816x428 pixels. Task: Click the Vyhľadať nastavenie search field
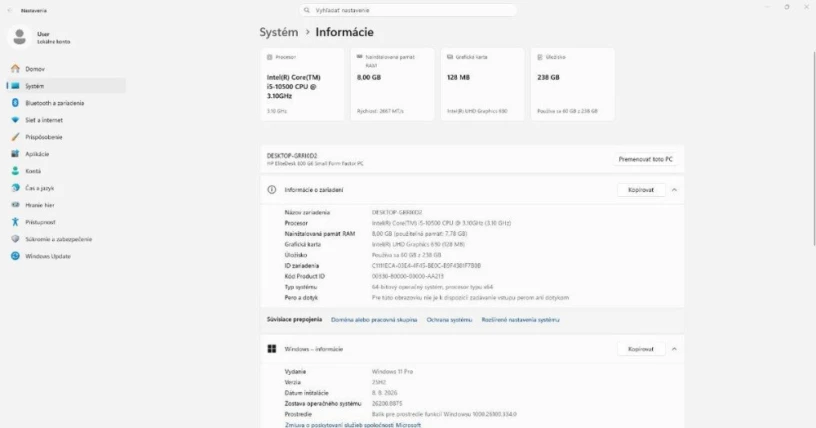click(408, 10)
